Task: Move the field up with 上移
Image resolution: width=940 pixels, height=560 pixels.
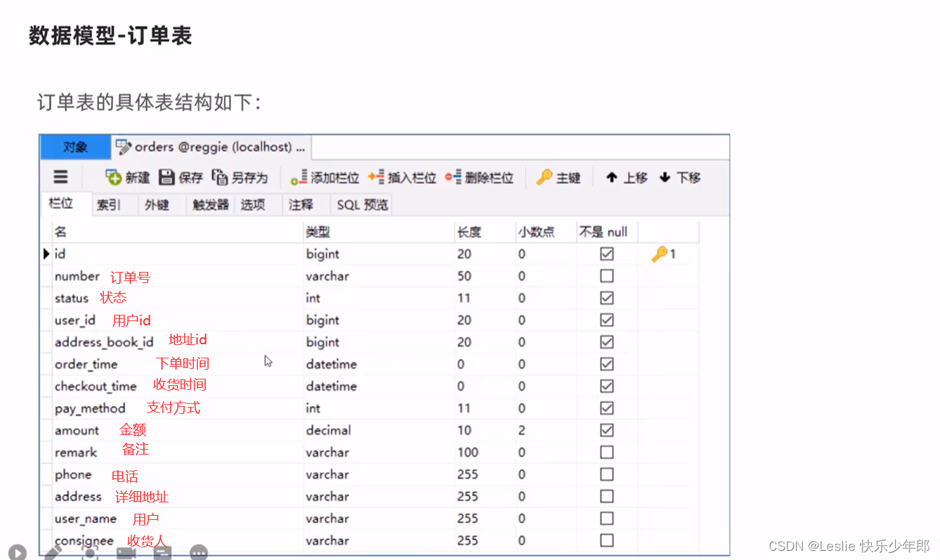Action: (627, 178)
